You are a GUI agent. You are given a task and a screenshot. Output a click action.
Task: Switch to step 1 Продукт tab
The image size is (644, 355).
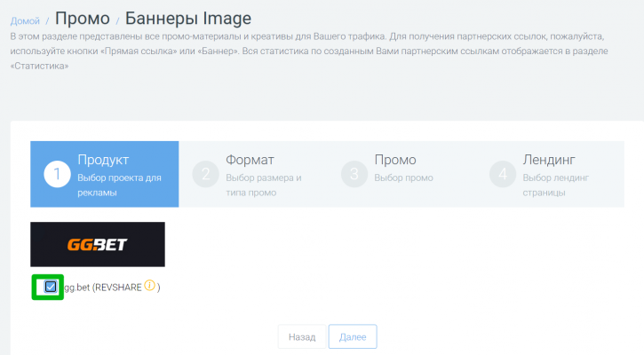pos(104,174)
